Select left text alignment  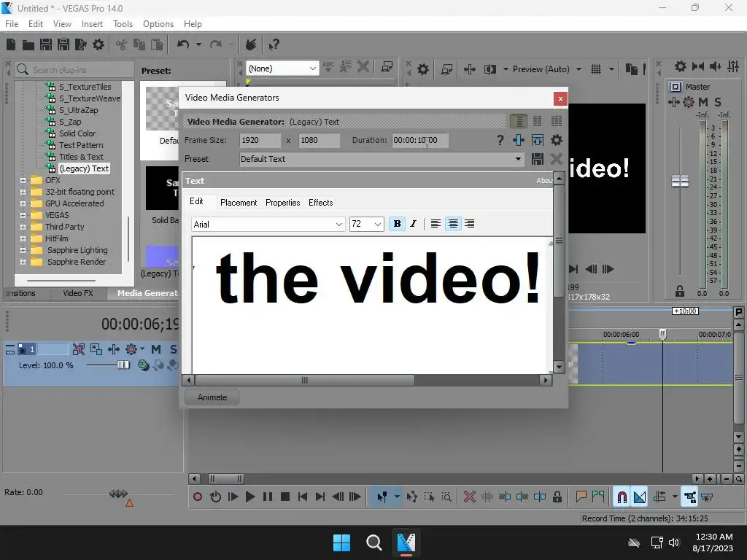coord(436,224)
